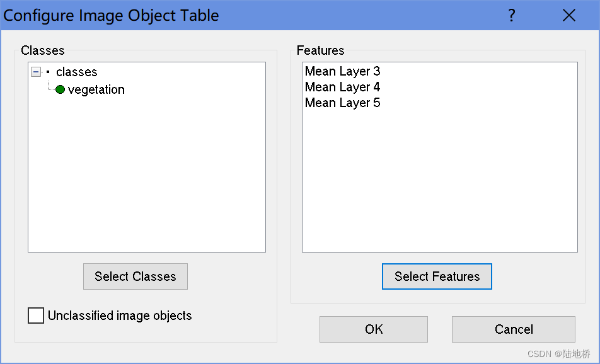Click the green vegetation class color circle
This screenshot has width=600, height=364.
[x=60, y=89]
